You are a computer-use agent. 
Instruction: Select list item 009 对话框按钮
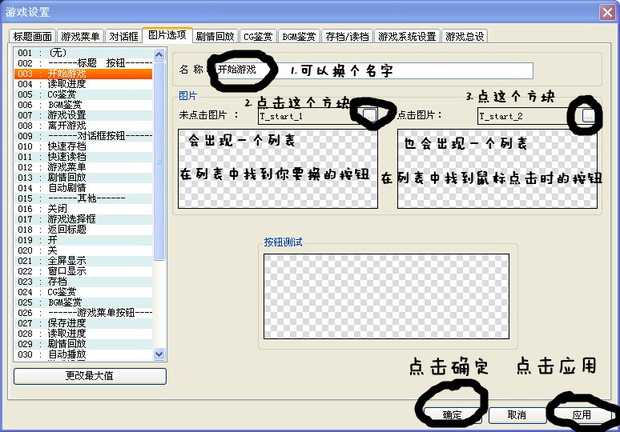83,136
